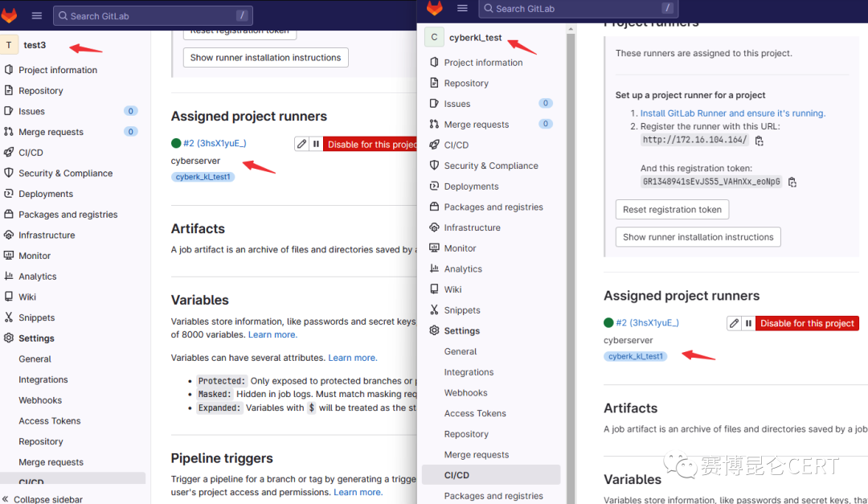Open Repository in test3 sidebar top section
The width and height of the screenshot is (868, 504).
coord(40,90)
